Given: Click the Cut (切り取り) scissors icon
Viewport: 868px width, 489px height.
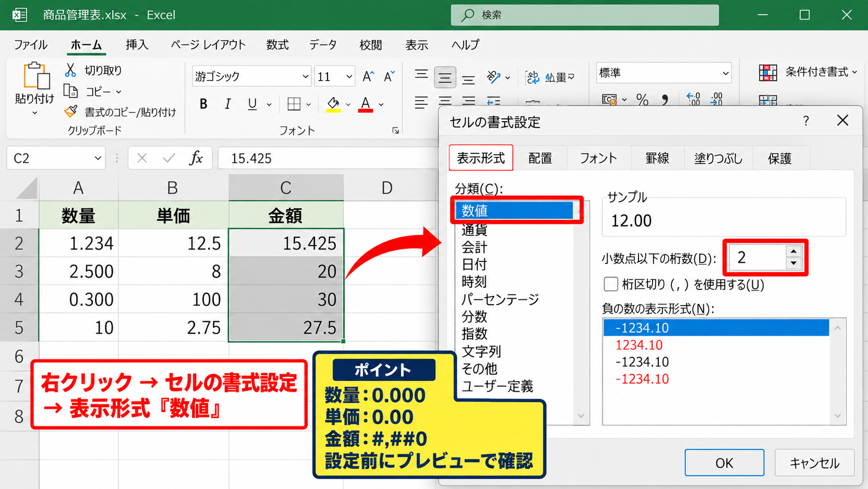Looking at the screenshot, I should pyautogui.click(x=71, y=70).
